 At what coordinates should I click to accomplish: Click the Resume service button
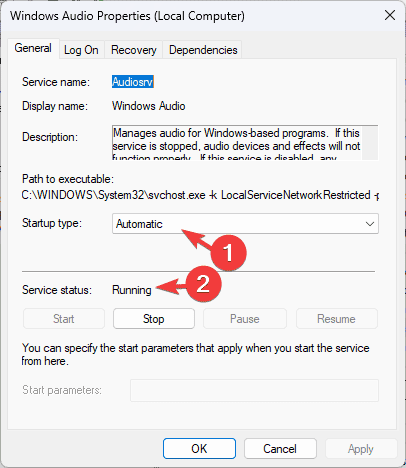(337, 319)
